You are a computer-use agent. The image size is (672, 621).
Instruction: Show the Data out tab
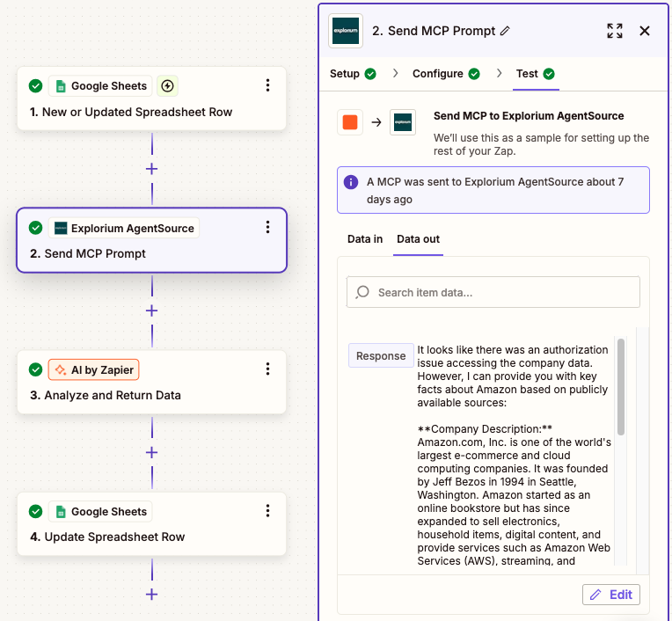click(418, 239)
